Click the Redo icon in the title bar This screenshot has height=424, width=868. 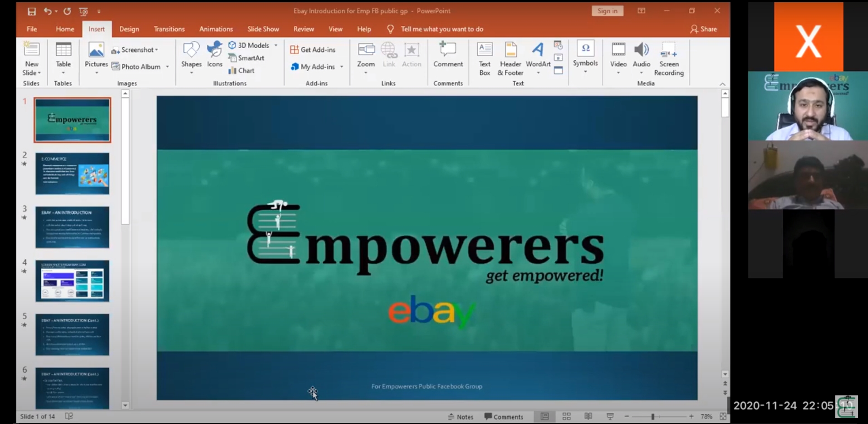(67, 11)
